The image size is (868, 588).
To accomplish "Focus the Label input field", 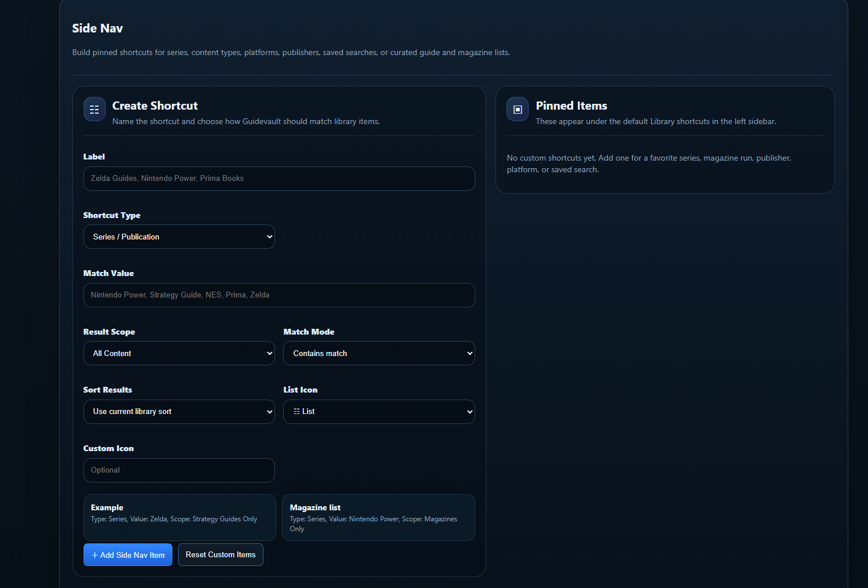I will coord(279,179).
